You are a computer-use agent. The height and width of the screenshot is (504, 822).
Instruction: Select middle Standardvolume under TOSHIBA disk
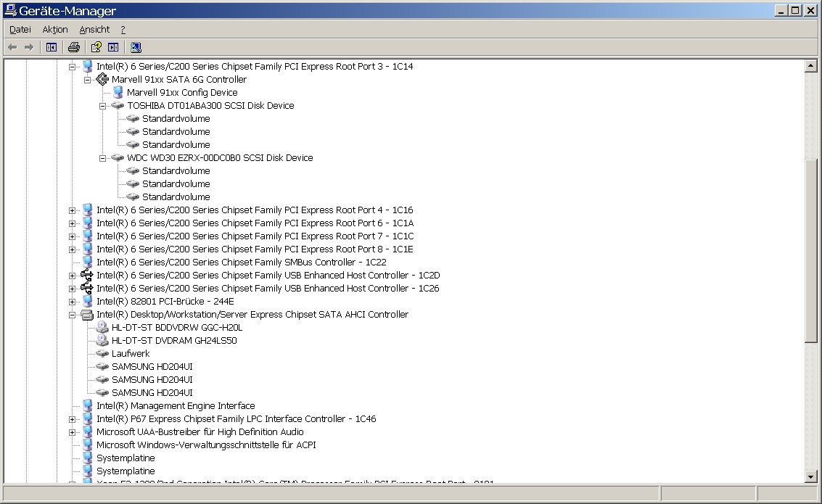176,132
